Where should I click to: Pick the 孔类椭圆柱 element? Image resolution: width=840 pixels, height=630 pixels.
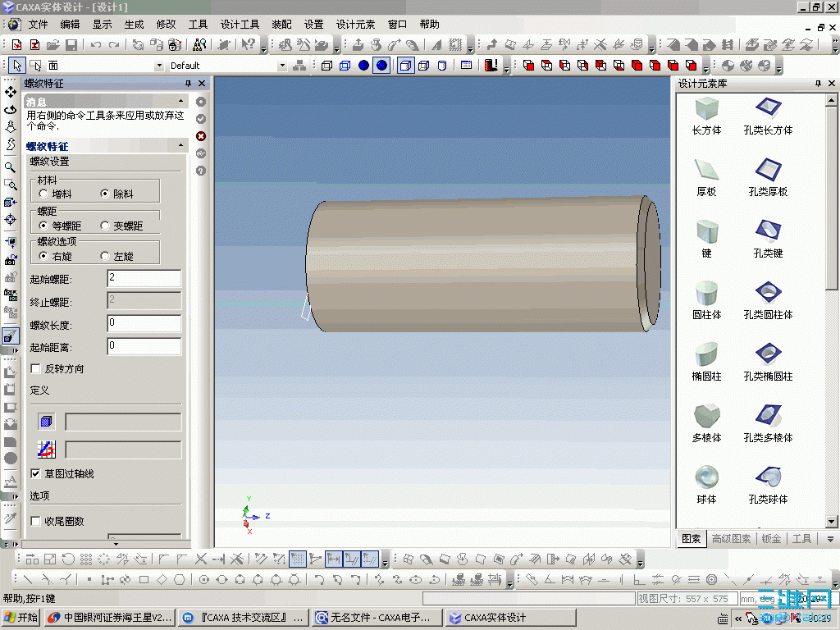tap(768, 363)
